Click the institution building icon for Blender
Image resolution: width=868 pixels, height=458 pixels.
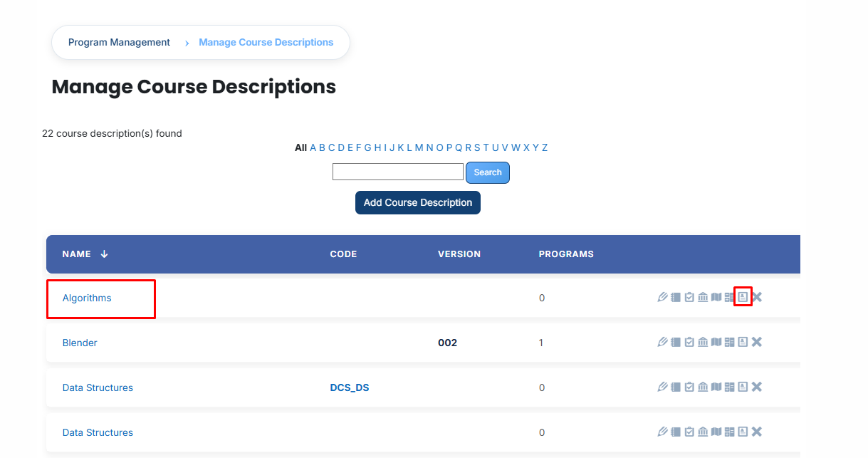coord(703,342)
